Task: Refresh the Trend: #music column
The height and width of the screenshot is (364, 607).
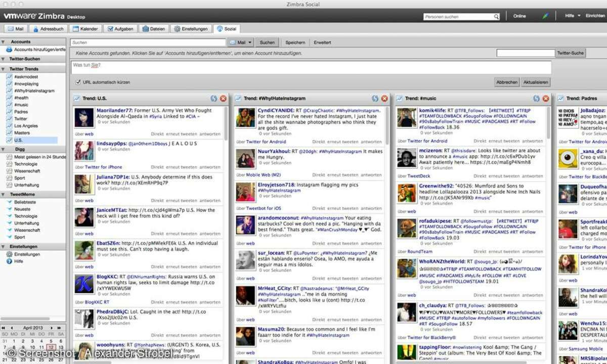Action: pos(536,98)
